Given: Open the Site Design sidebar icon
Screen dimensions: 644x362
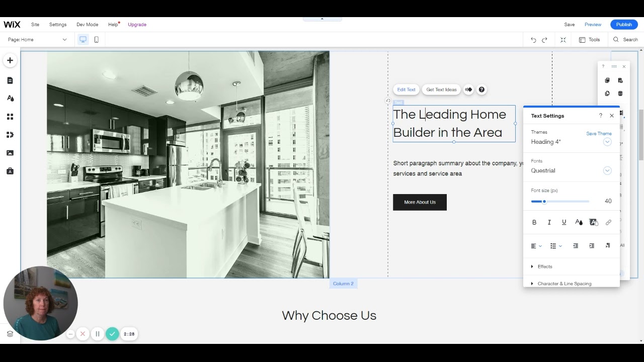Looking at the screenshot, I should (10, 99).
